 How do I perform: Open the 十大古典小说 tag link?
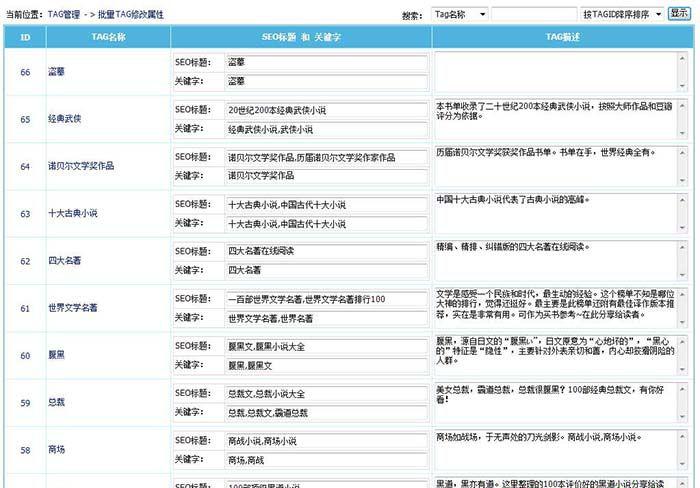coord(73,213)
